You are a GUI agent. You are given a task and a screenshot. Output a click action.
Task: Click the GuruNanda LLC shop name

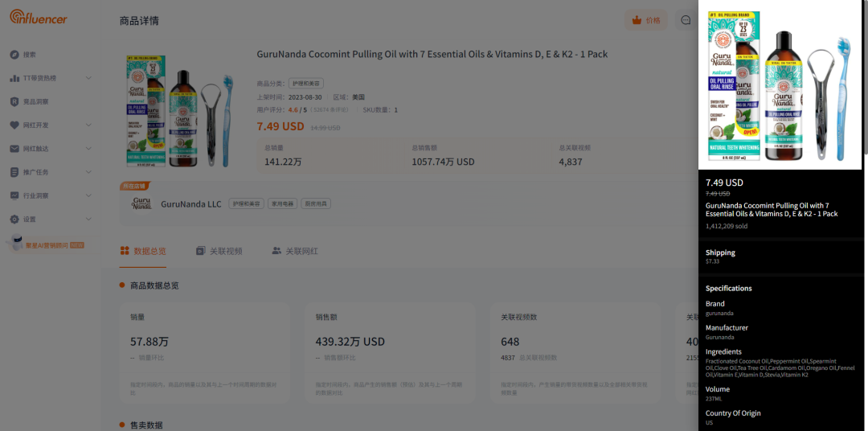click(191, 204)
